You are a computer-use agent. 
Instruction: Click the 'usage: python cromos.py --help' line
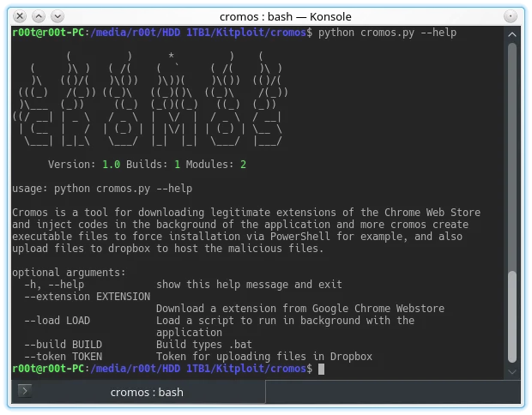tap(102, 189)
